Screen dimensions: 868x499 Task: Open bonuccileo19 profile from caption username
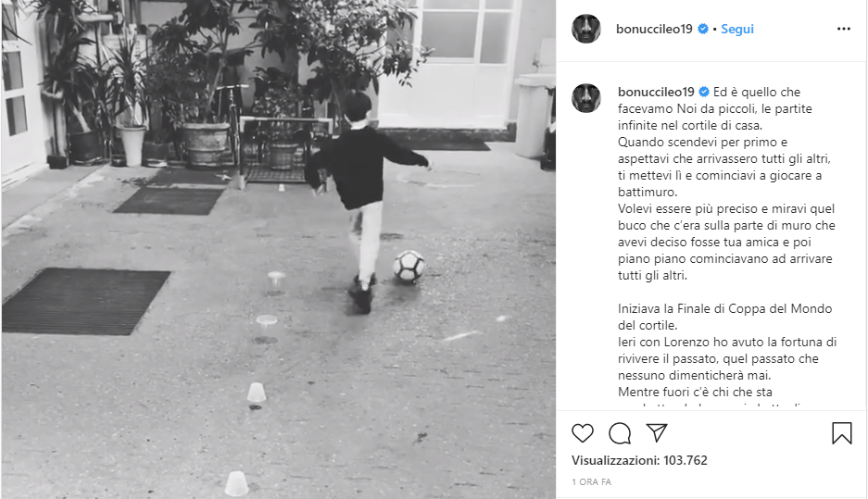656,92
